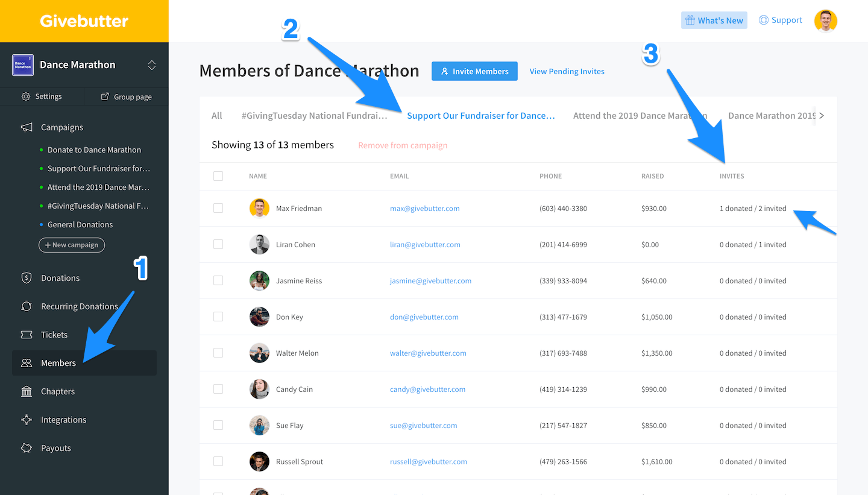Show more campaign tabs with right chevron
The width and height of the screenshot is (868, 495).
point(822,115)
